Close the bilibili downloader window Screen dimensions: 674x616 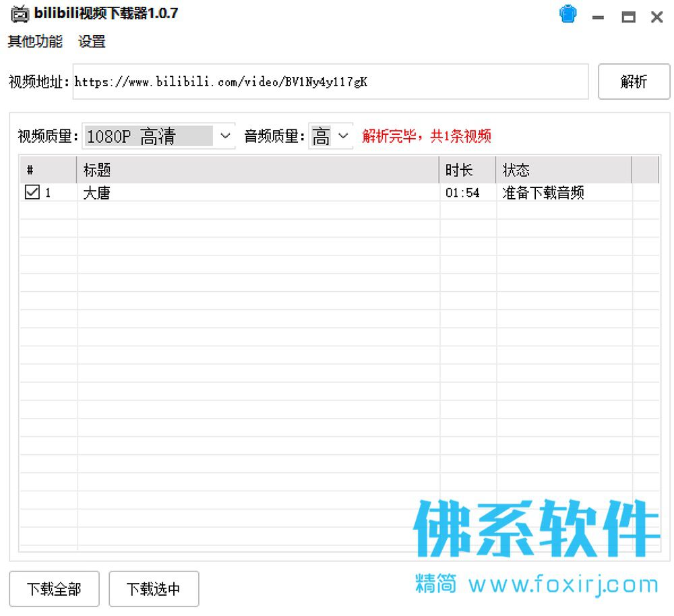click(x=656, y=18)
